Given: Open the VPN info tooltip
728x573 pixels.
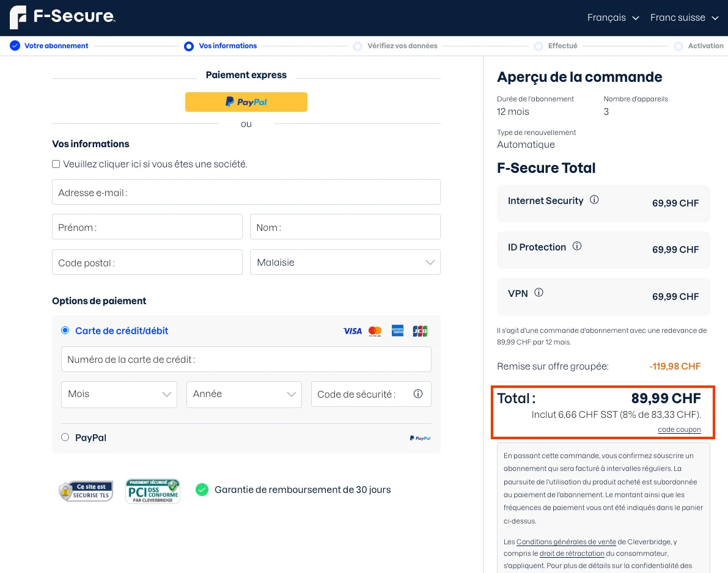Looking at the screenshot, I should point(539,293).
